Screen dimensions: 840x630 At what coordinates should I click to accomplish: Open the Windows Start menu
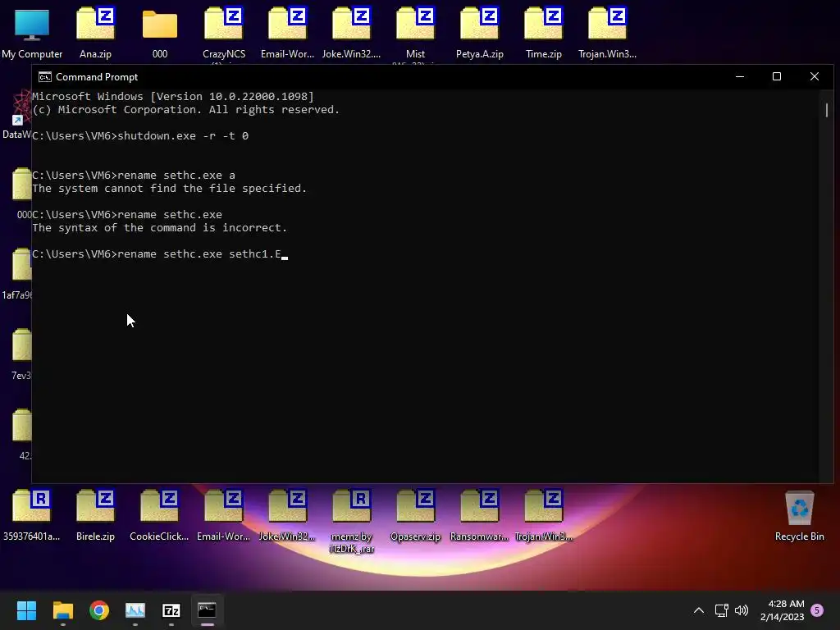[26, 610]
